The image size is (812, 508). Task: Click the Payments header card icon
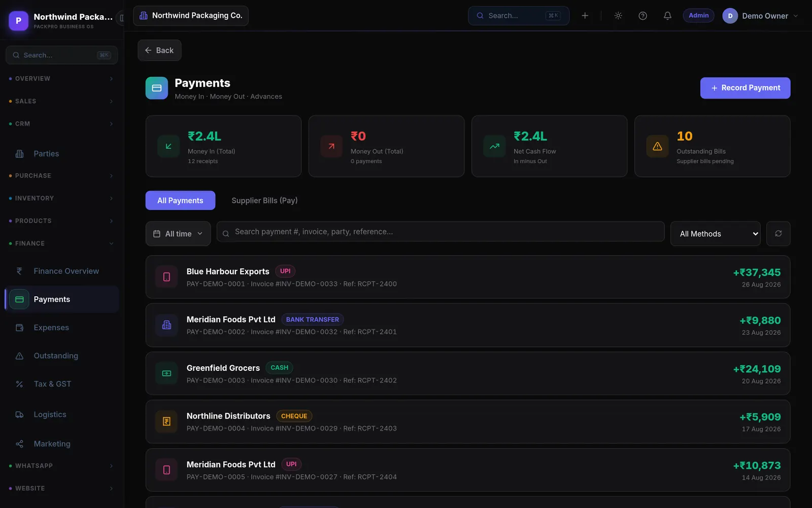pos(157,88)
